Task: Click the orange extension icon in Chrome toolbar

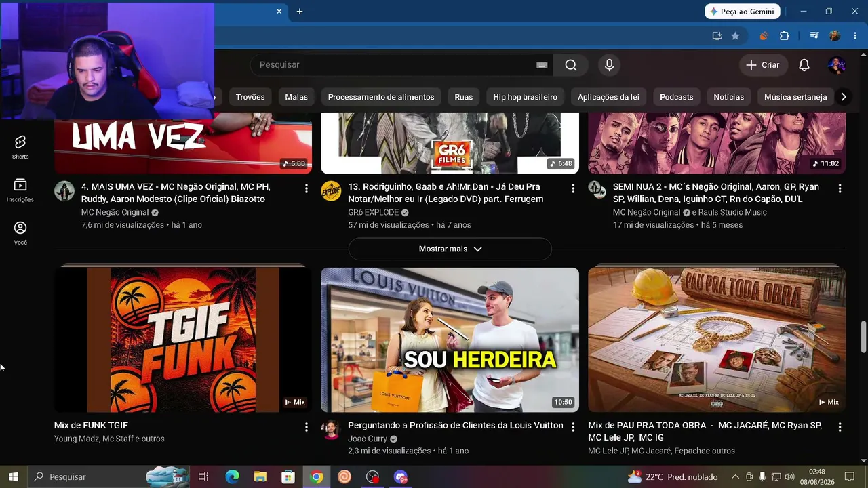Action: tap(764, 36)
